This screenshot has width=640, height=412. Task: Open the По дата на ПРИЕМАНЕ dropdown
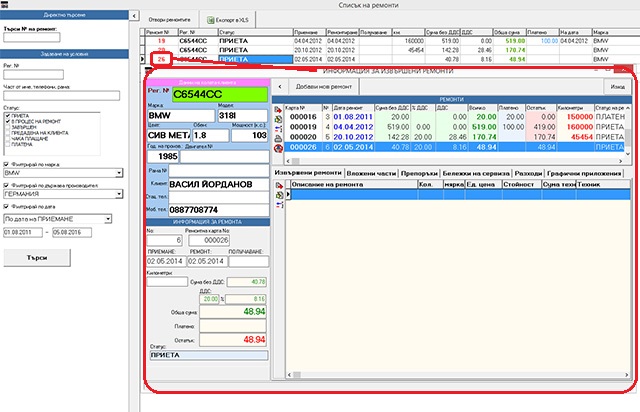pyautogui.click(x=108, y=219)
